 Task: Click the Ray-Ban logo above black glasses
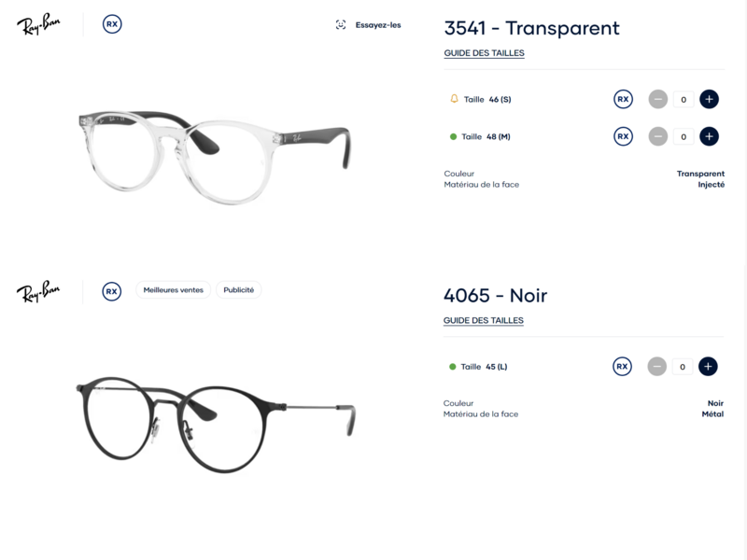tap(38, 291)
